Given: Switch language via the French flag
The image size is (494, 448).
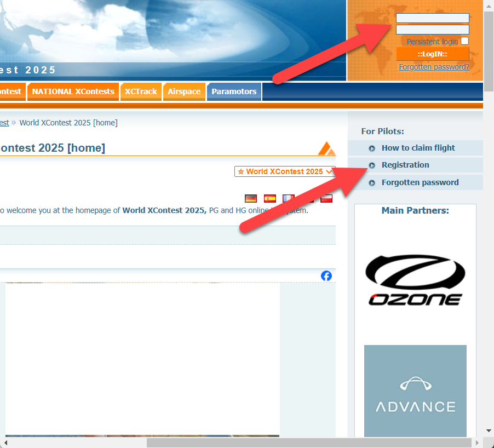Looking at the screenshot, I should click(x=288, y=198).
